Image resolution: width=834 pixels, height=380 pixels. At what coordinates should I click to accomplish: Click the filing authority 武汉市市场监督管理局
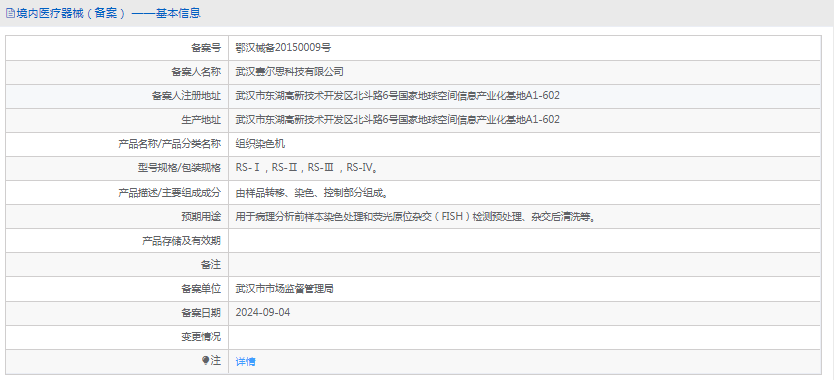pyautogui.click(x=285, y=289)
